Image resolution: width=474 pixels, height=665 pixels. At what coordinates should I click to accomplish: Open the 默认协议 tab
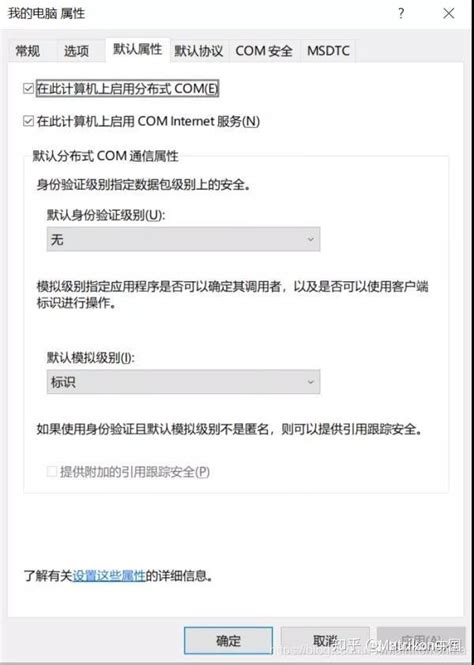(199, 51)
